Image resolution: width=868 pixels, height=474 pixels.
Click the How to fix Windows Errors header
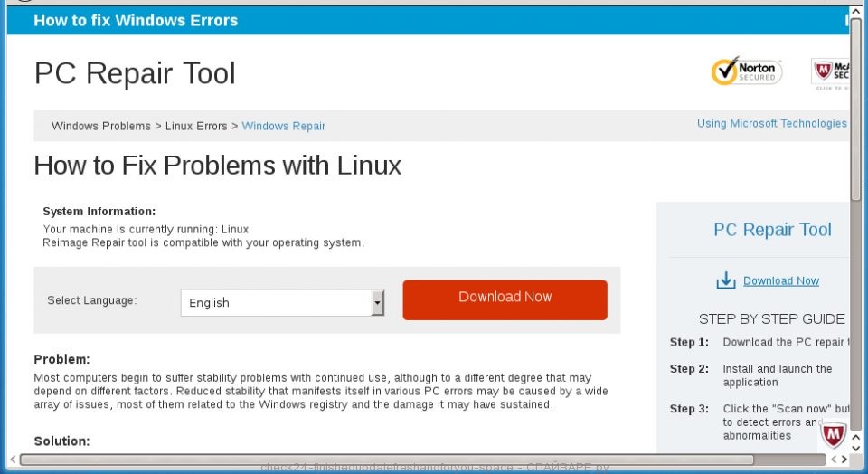pyautogui.click(x=136, y=20)
